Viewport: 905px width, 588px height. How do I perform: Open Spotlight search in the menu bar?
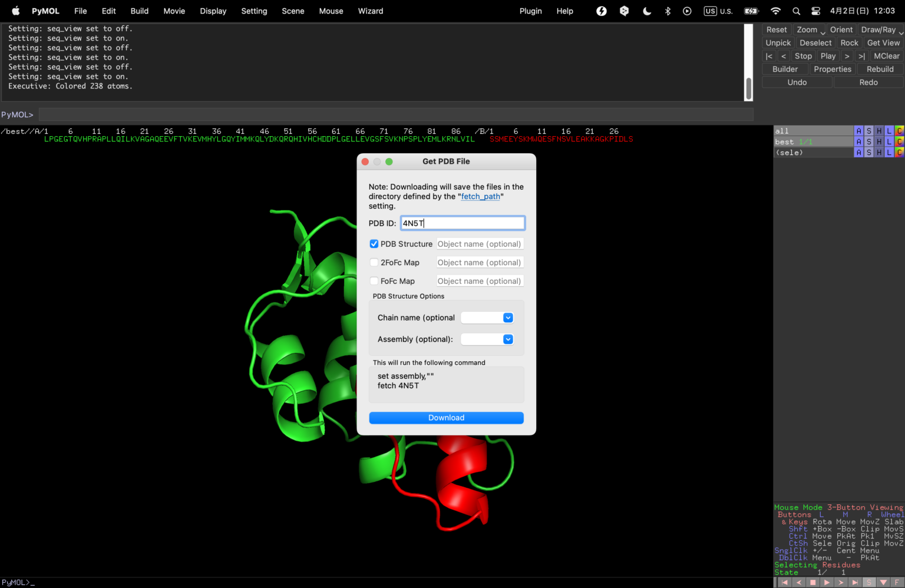[x=796, y=11]
